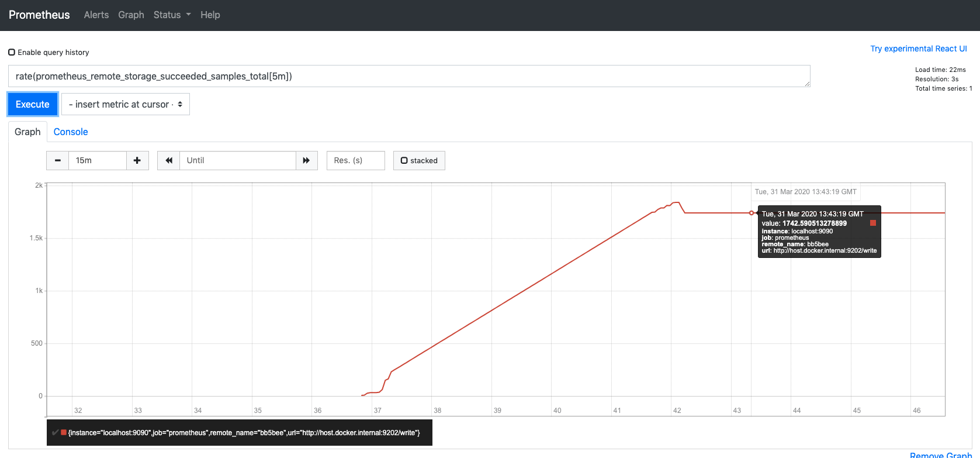The width and height of the screenshot is (980, 458).
Task: Advance the end time with double-right arrow
Action: tap(306, 160)
